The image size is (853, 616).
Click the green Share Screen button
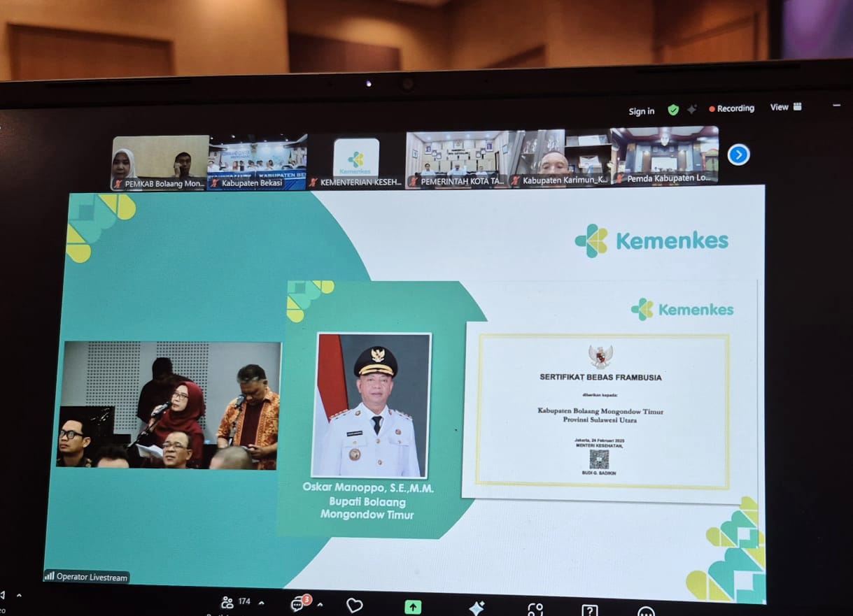pos(413,607)
